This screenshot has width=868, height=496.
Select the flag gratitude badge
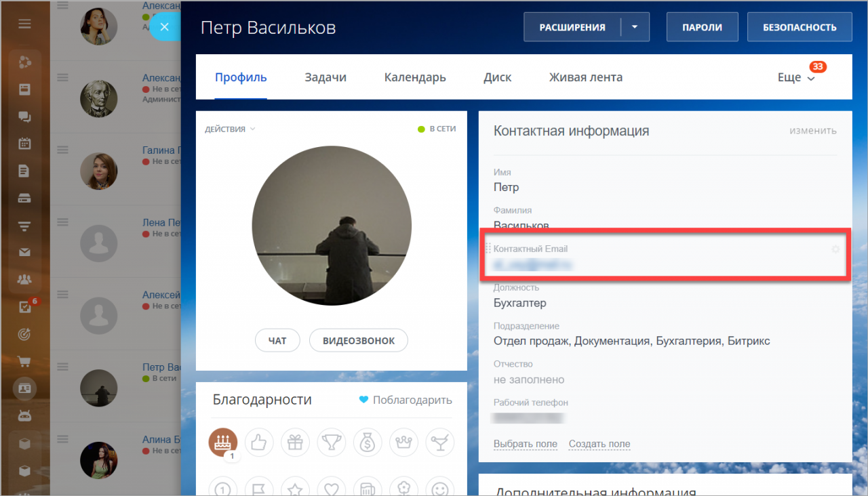point(259,487)
